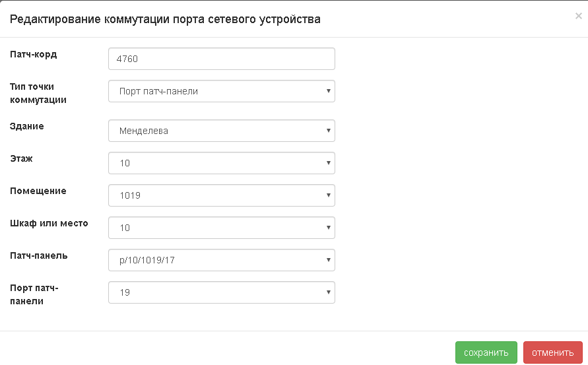Viewport: 588px width, 365px height.
Task: Click the Тип точки коммутации label
Action: point(38,93)
